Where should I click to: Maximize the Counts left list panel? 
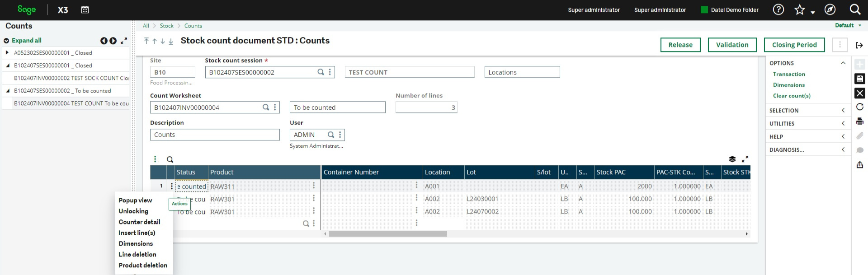(x=123, y=41)
